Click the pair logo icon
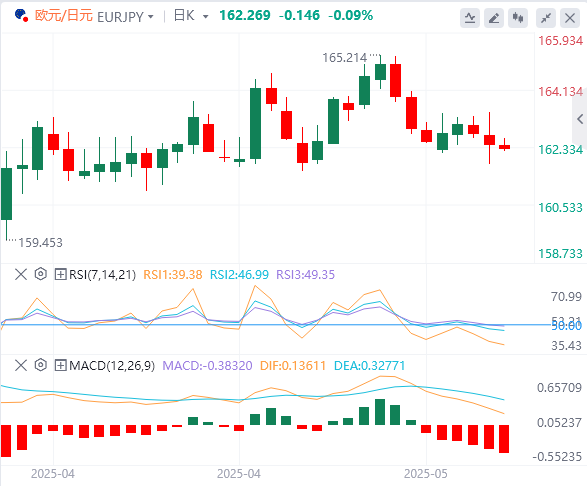 [21, 16]
